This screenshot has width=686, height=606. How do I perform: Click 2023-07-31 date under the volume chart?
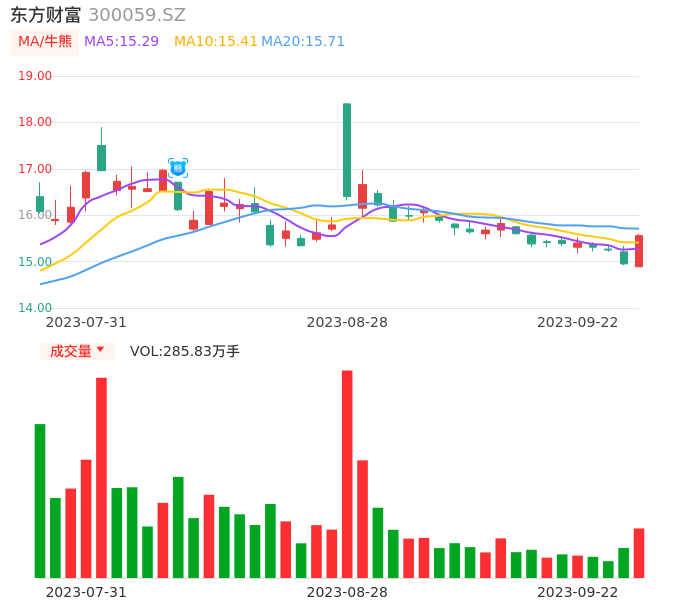click(86, 592)
